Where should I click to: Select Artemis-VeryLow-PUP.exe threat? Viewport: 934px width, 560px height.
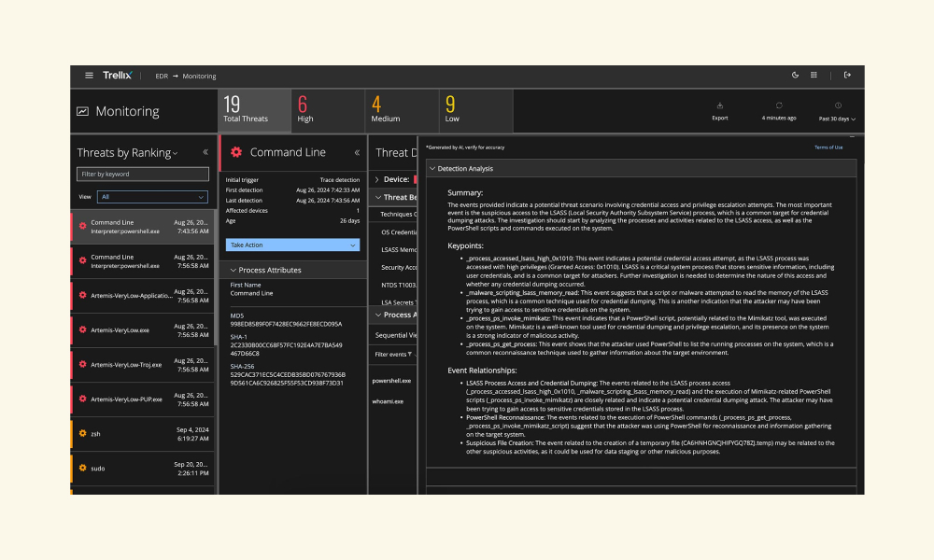click(142, 399)
